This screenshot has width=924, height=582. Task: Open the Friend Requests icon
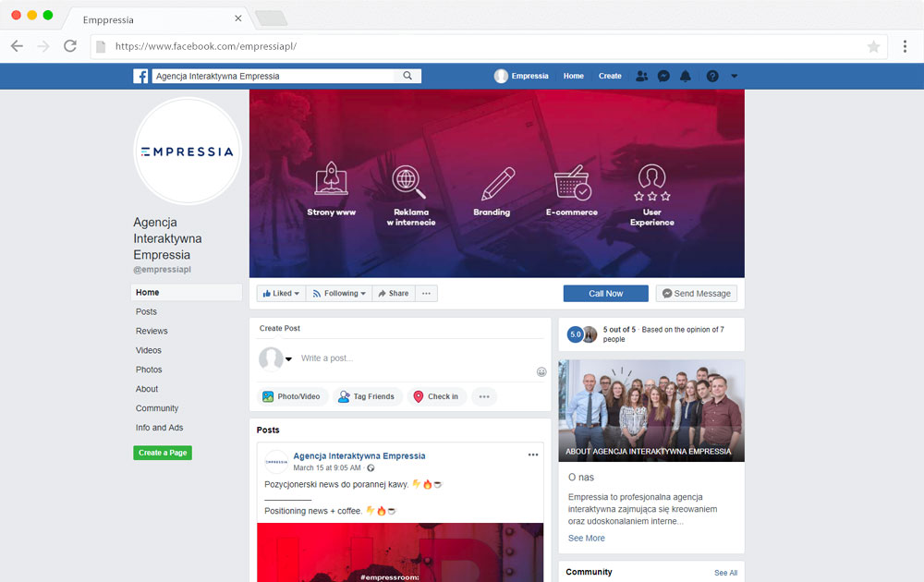(x=642, y=76)
